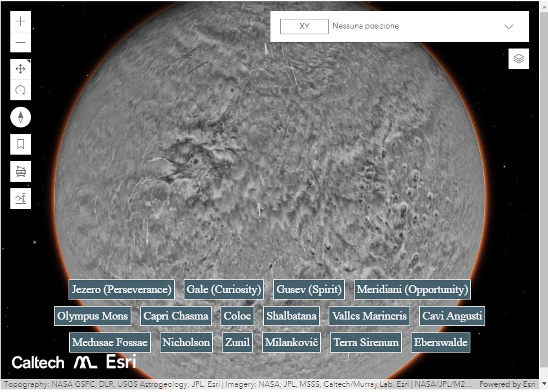
Task: Zoom out with the minus button
Action: coord(21,42)
